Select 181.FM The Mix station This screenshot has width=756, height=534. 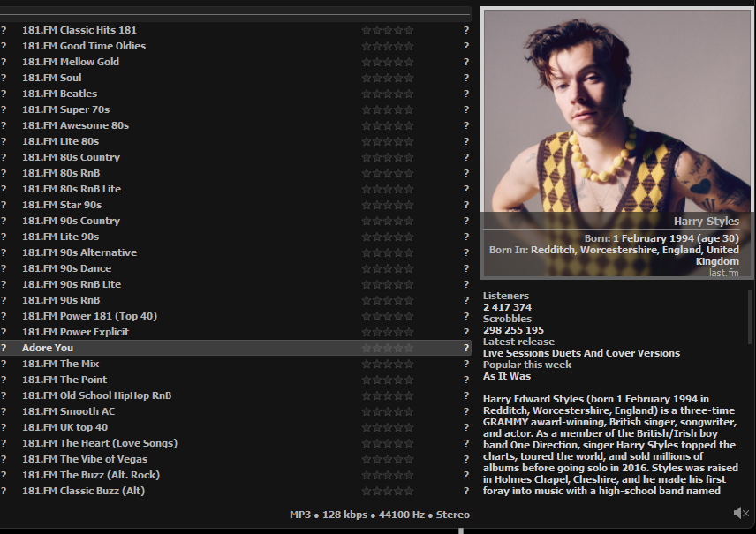pyautogui.click(x=236, y=364)
